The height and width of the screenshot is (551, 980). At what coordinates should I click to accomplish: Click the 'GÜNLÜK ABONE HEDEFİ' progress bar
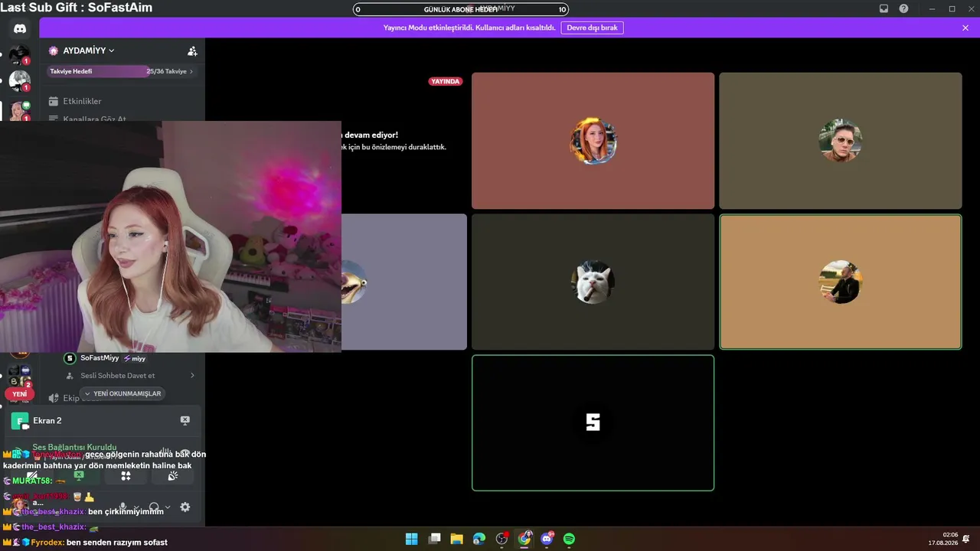461,9
